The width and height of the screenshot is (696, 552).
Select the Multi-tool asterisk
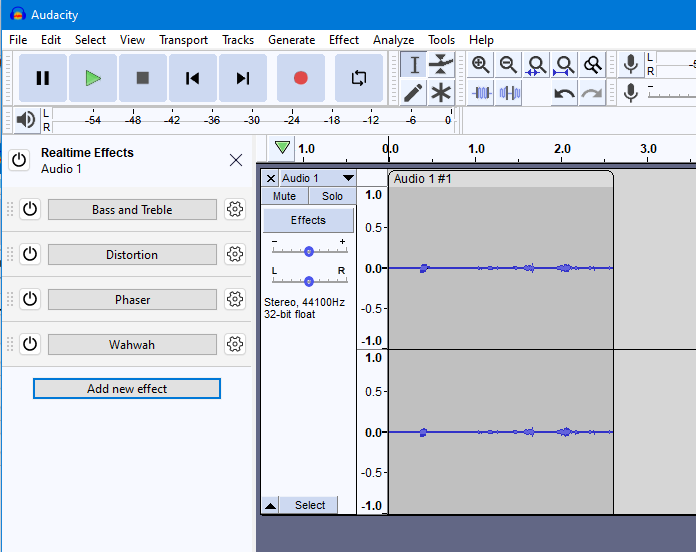pos(441,93)
